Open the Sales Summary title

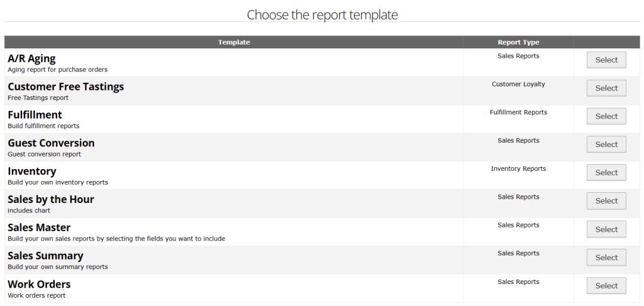[45, 256]
